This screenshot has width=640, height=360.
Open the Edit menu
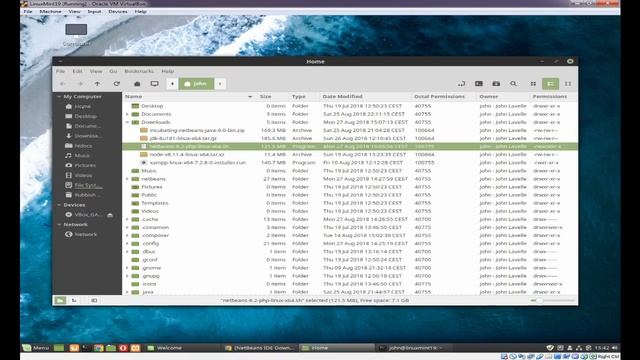77,71
